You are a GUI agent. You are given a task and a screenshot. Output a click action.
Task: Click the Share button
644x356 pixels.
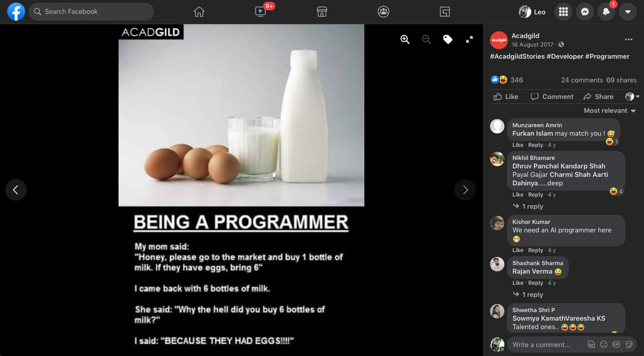(598, 97)
